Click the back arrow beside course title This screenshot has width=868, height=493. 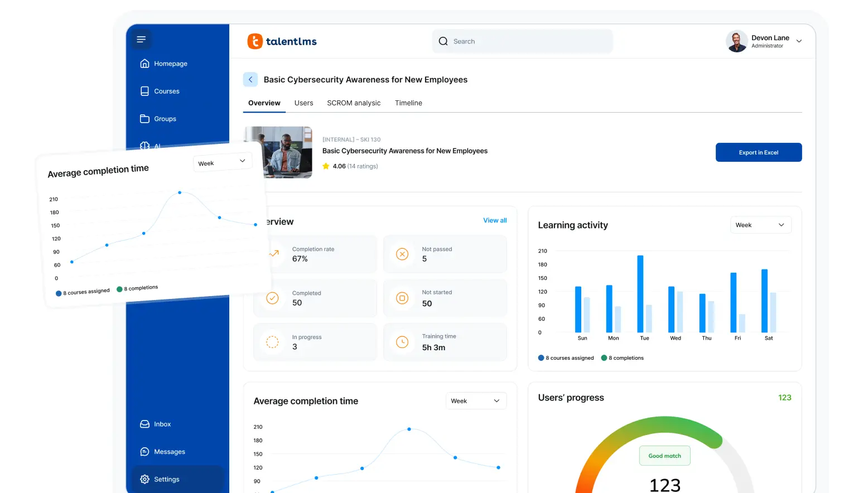coord(250,80)
